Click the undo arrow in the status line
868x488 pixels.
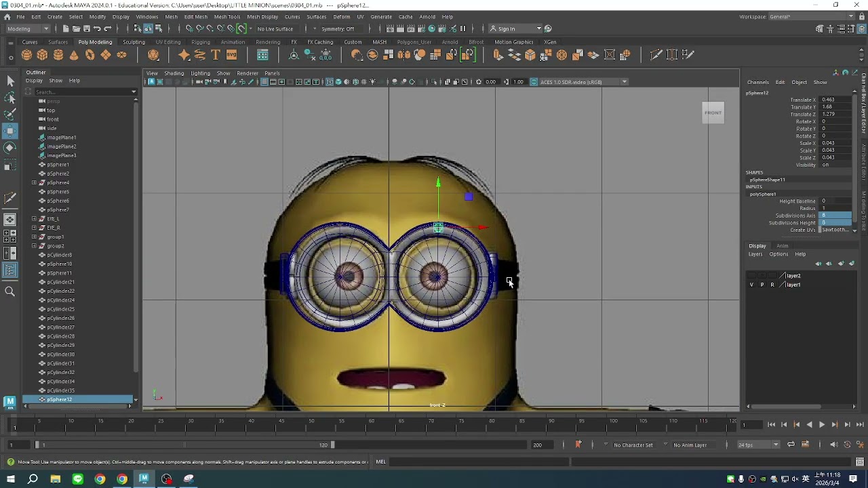pyautogui.click(x=97, y=28)
